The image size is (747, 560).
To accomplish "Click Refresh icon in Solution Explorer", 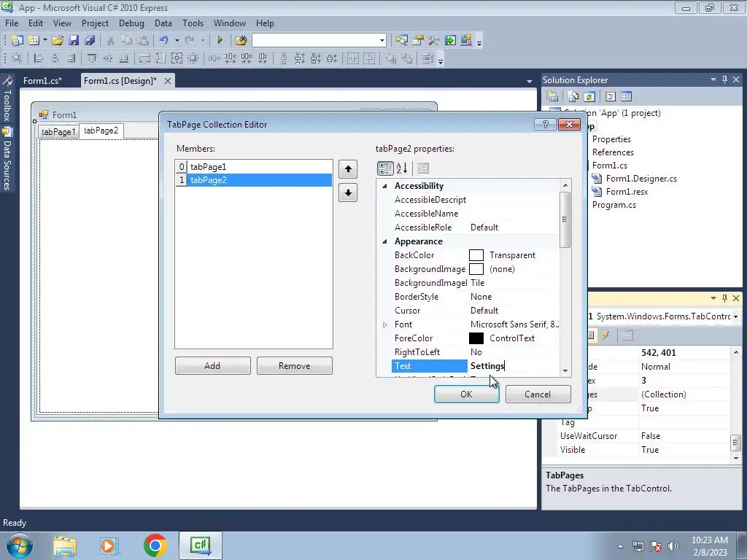I will (589, 97).
